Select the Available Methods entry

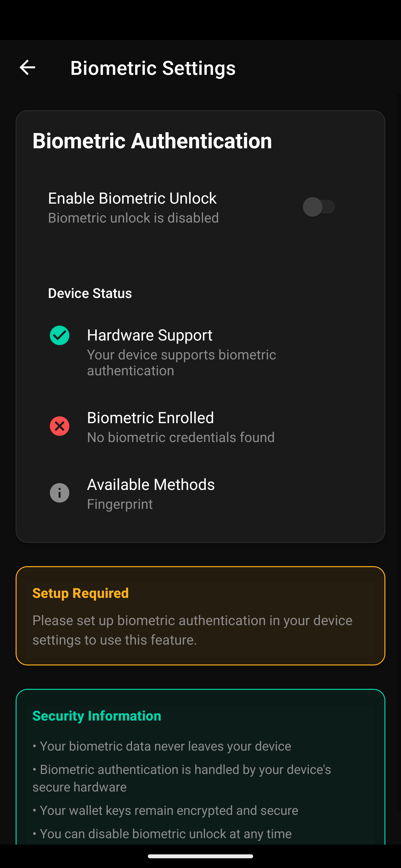151,484
